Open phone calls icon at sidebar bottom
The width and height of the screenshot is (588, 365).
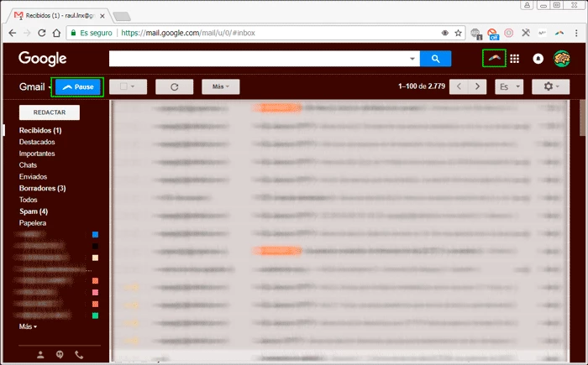coord(79,354)
